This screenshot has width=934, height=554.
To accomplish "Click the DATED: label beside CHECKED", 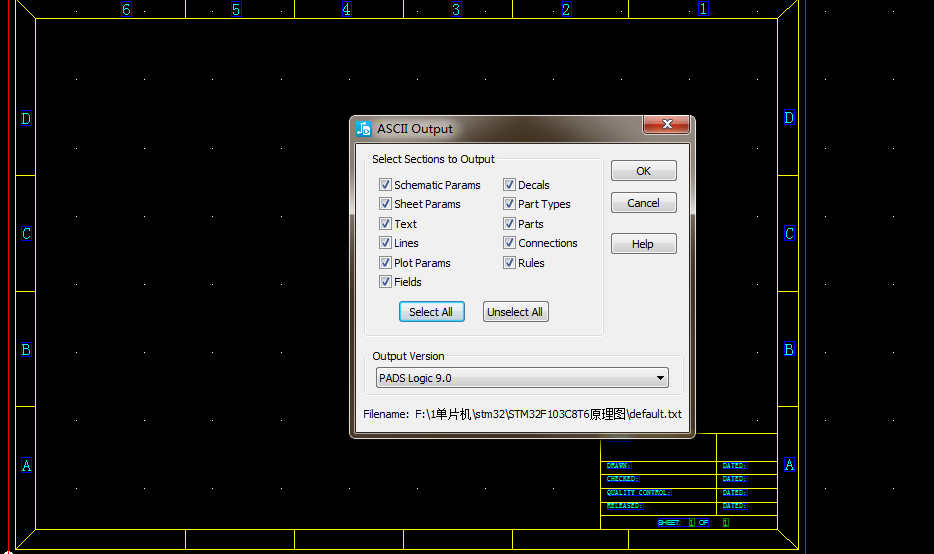I will click(x=734, y=479).
